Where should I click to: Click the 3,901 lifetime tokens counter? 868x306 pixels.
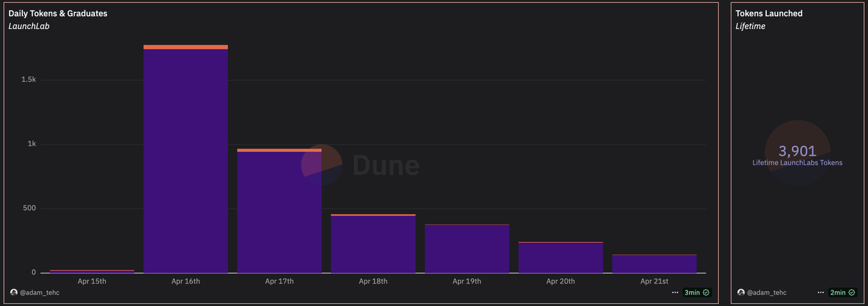point(797,152)
